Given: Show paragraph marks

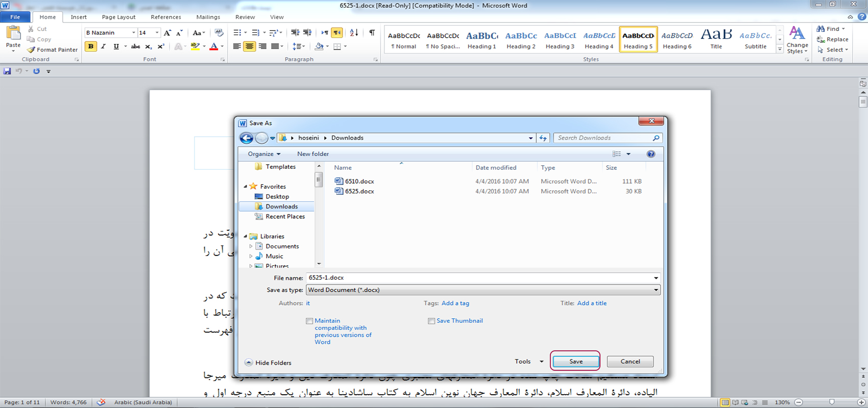Looking at the screenshot, I should click(372, 33).
